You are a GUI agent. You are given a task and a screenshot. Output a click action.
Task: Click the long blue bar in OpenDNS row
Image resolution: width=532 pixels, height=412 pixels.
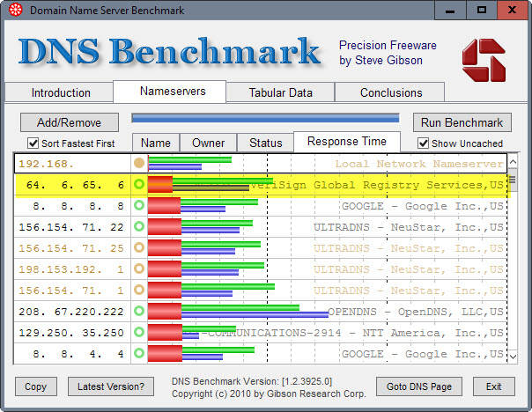coord(255,315)
